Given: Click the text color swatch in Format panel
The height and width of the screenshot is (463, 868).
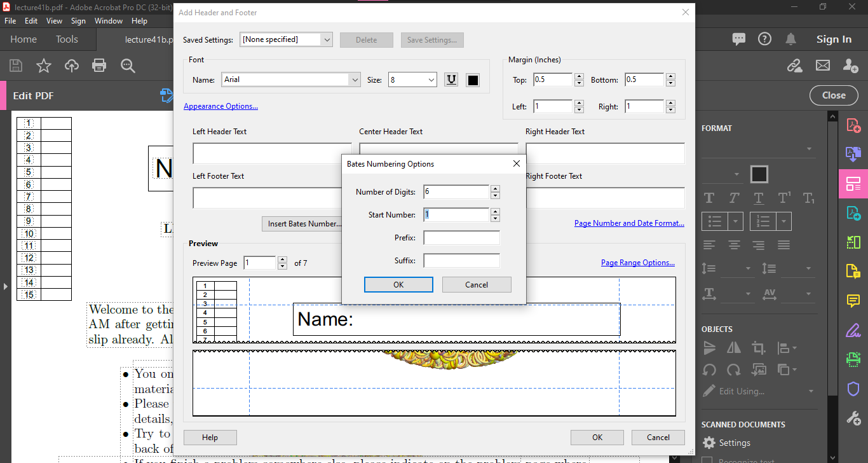Looking at the screenshot, I should [x=759, y=174].
